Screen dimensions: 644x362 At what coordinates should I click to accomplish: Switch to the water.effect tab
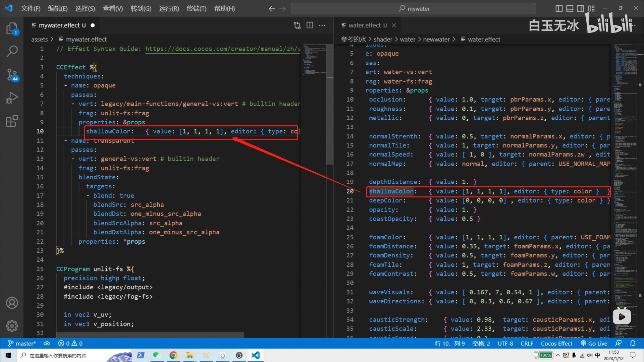click(364, 25)
